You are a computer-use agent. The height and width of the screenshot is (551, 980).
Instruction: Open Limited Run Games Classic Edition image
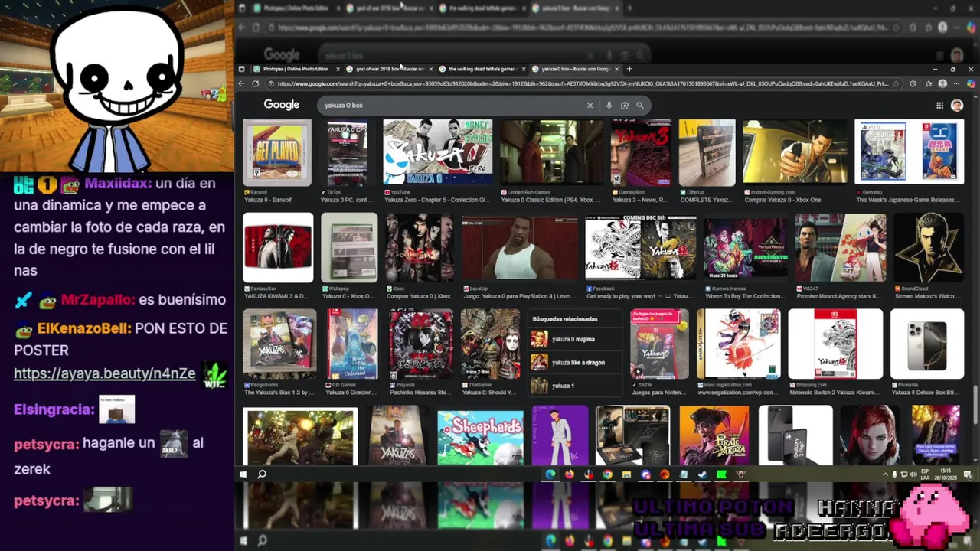pyautogui.click(x=552, y=152)
